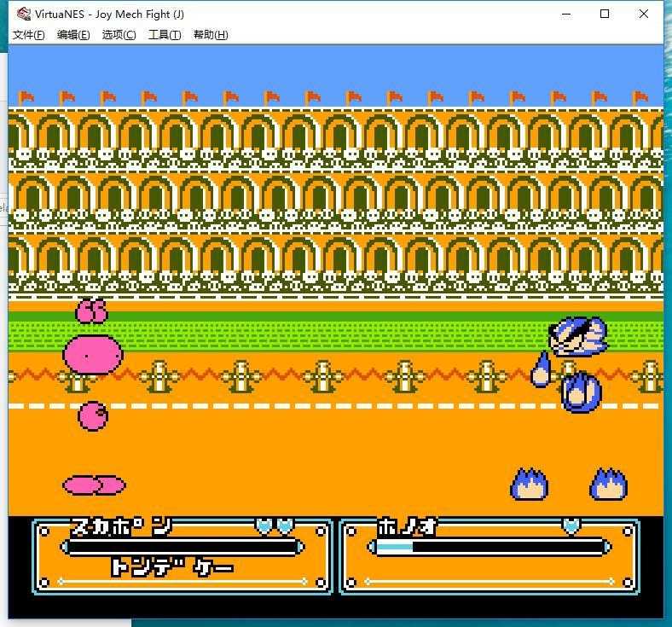Click the VirtuaNES icon in title bar
672x627 pixels.
click(x=24, y=14)
